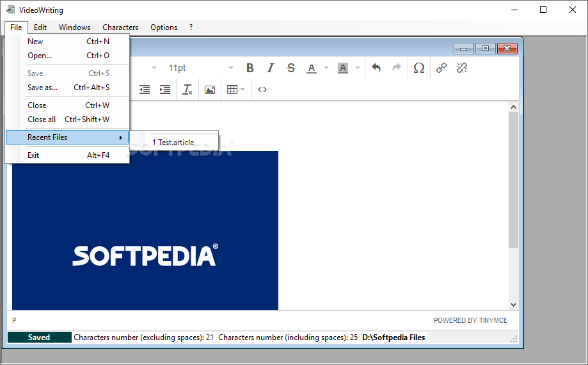Undo the last action
588x365 pixels.
(376, 68)
